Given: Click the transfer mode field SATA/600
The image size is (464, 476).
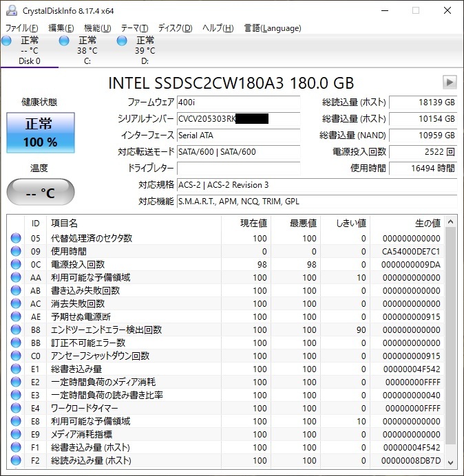Looking at the screenshot, I should coord(238,151).
